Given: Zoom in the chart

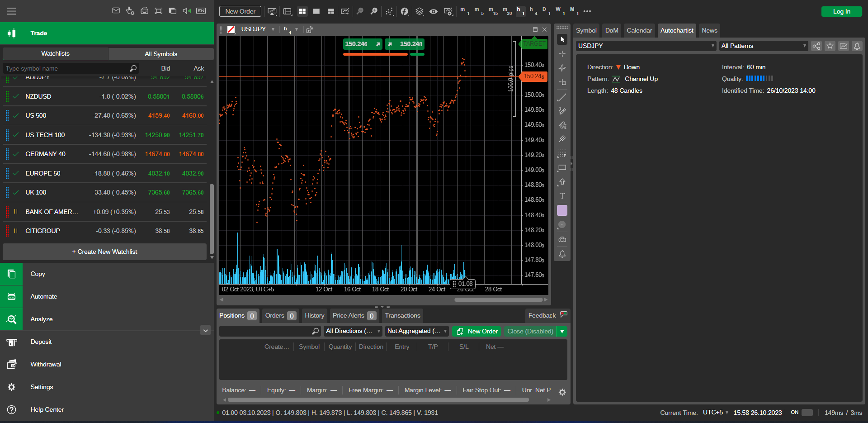Looking at the screenshot, I should click(374, 11).
